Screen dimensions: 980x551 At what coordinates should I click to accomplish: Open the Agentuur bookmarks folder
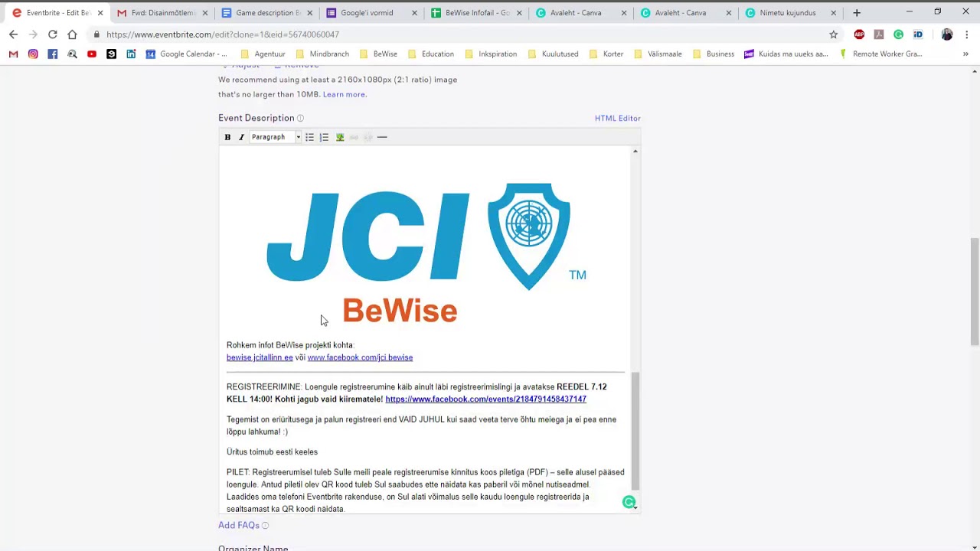(x=263, y=54)
